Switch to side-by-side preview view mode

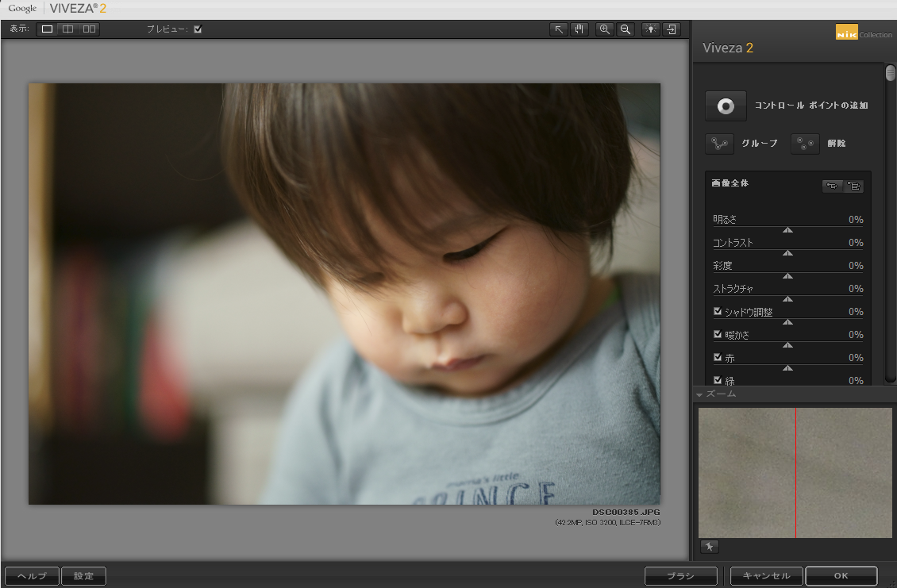point(89,29)
